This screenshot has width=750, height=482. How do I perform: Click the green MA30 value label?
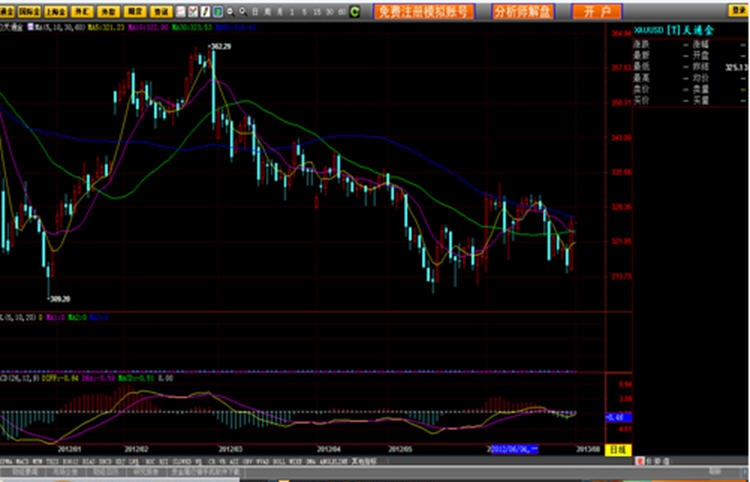[x=192, y=27]
